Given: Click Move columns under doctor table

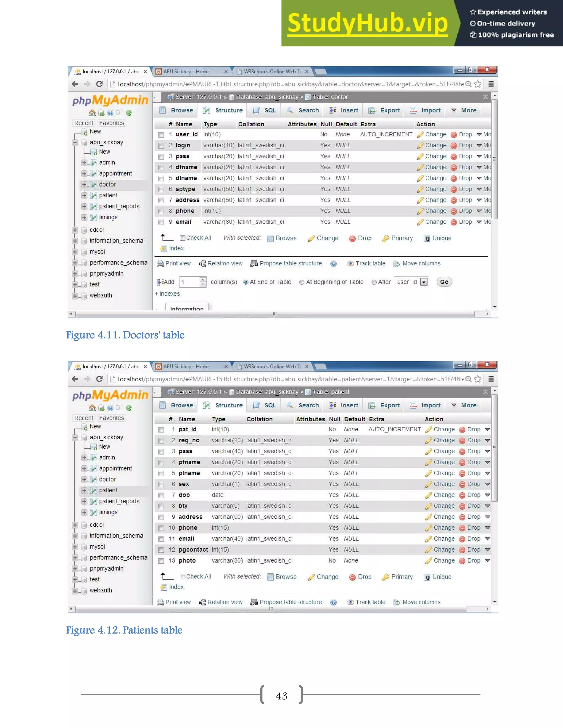Looking at the screenshot, I should pos(417,263).
